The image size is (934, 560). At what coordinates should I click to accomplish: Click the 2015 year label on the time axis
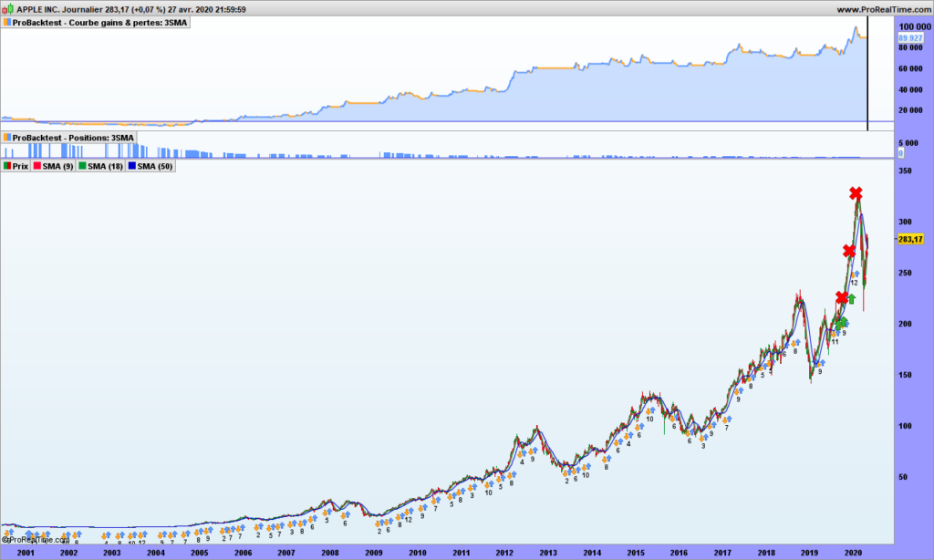pyautogui.click(x=636, y=553)
